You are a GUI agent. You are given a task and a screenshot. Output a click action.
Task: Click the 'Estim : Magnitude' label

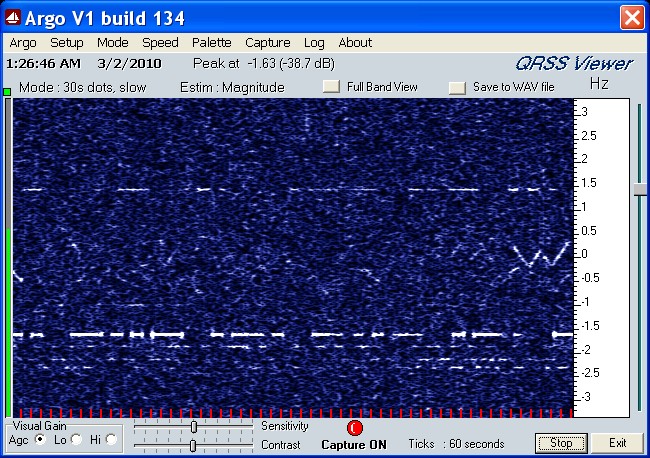(x=232, y=87)
